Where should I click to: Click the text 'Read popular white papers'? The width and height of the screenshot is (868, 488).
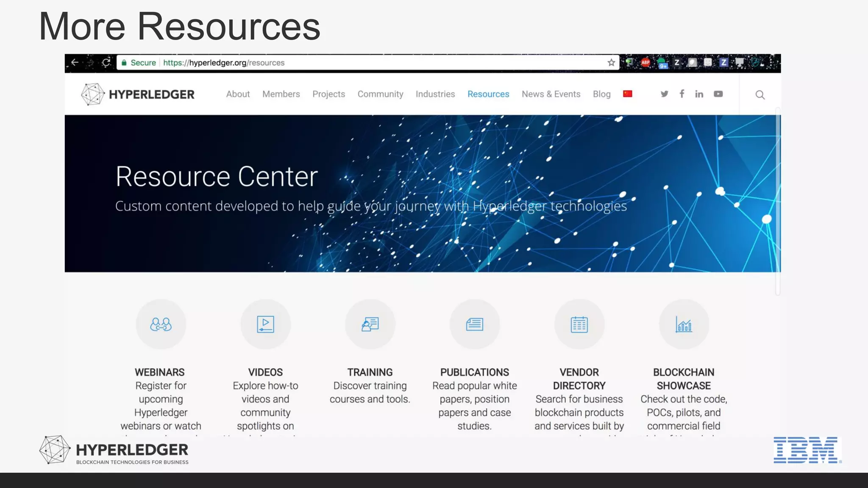(x=475, y=386)
